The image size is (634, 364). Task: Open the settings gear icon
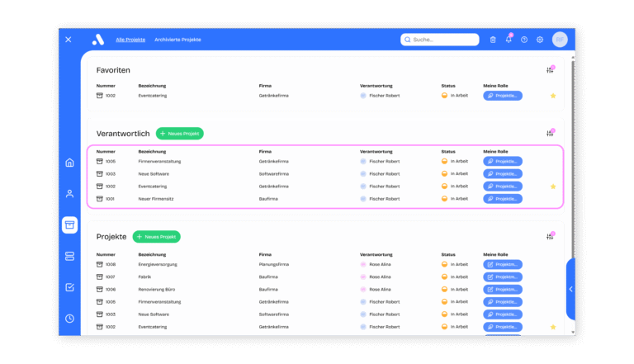click(x=540, y=40)
